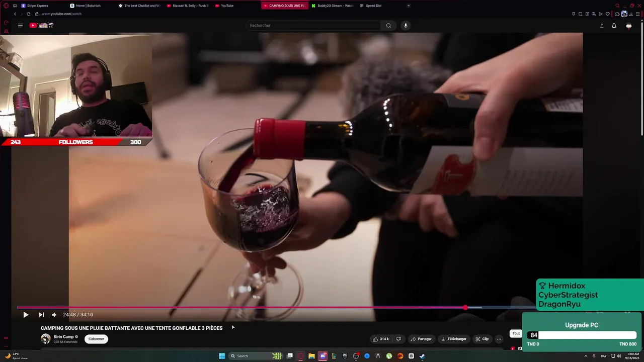Open the Kirin Camp channel avatar
This screenshot has height=362, width=644.
tap(46, 339)
